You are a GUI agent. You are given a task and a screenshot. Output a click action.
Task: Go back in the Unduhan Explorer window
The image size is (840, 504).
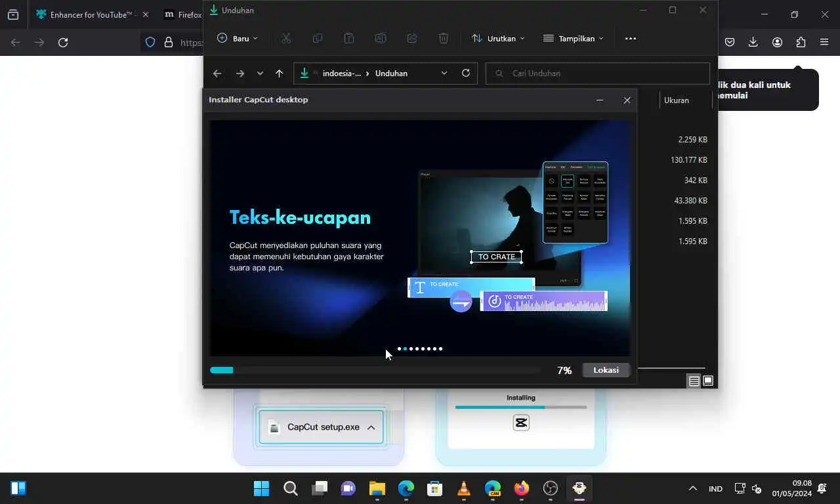click(x=217, y=73)
